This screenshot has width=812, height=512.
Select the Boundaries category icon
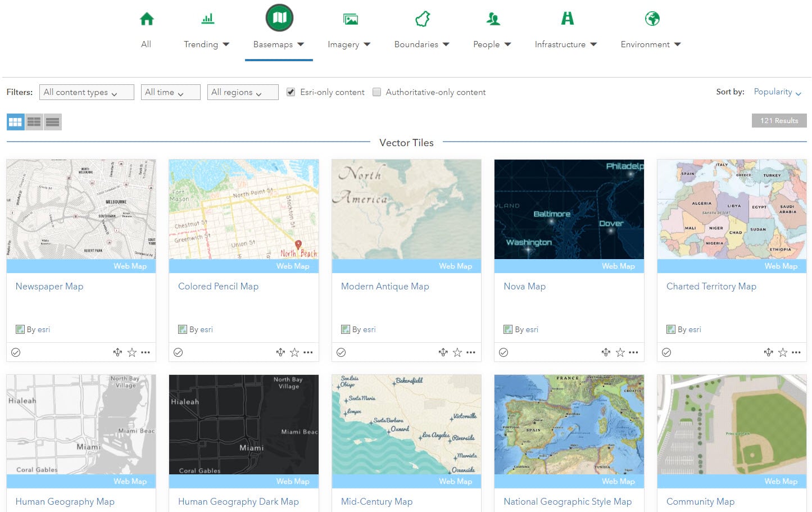pyautogui.click(x=421, y=19)
